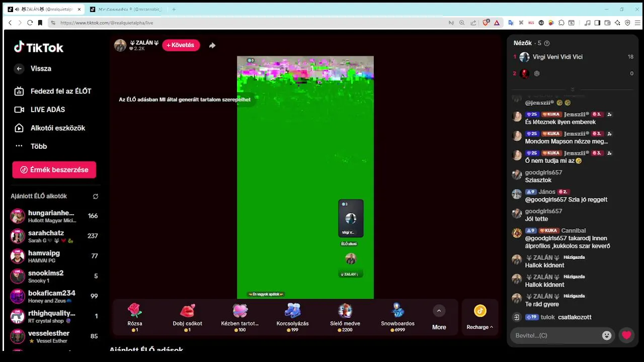Toggle the browser sidebar panel
The width and height of the screenshot is (644, 362).
[597, 23]
